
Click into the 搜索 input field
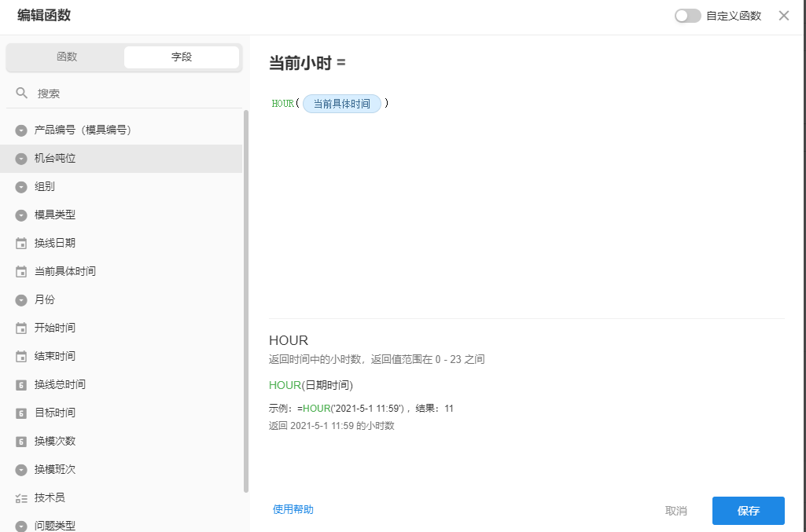(134, 94)
